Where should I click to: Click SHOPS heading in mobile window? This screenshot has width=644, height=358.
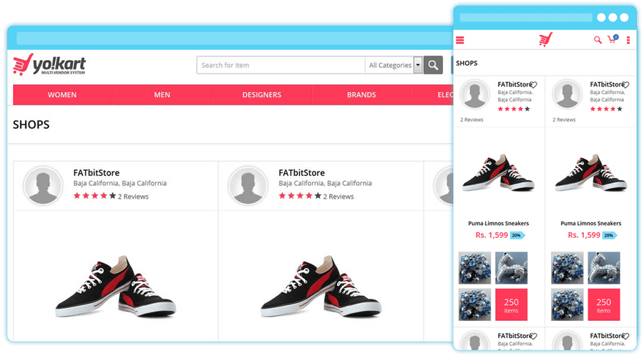point(467,63)
